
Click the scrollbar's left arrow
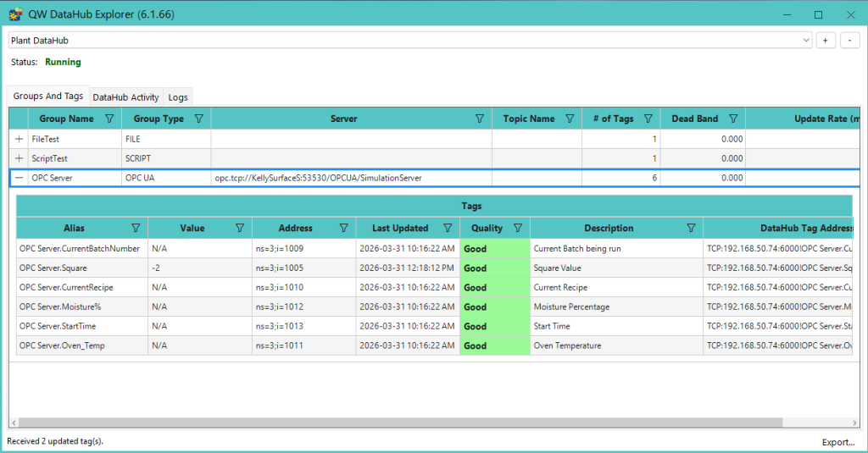click(x=14, y=423)
